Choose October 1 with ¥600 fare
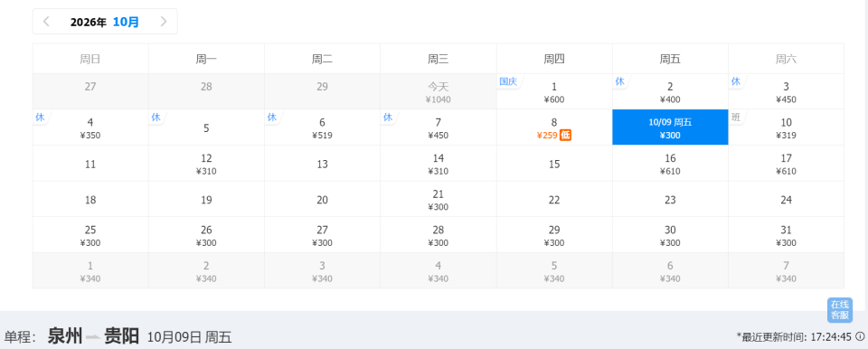This screenshot has width=868, height=349. [x=554, y=91]
